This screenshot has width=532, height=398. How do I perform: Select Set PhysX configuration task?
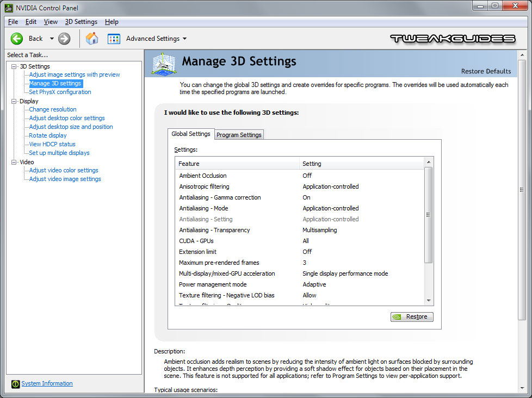click(x=60, y=92)
